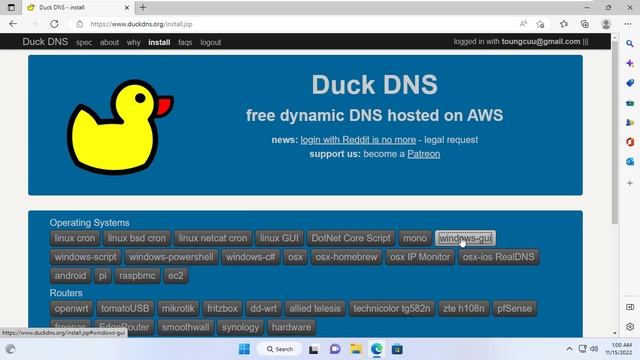Pick the openwrt router button
640x360 pixels.
click(x=71, y=309)
